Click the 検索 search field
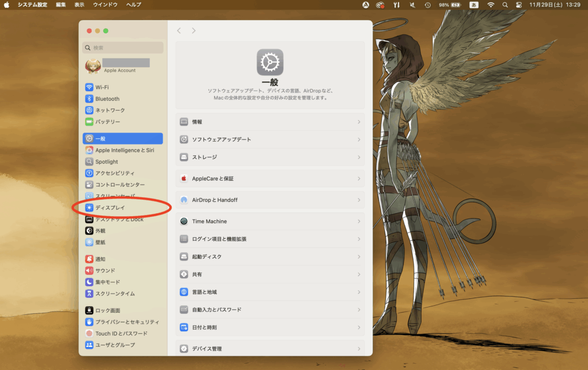Screen dimensions: 588x370 tap(123, 48)
